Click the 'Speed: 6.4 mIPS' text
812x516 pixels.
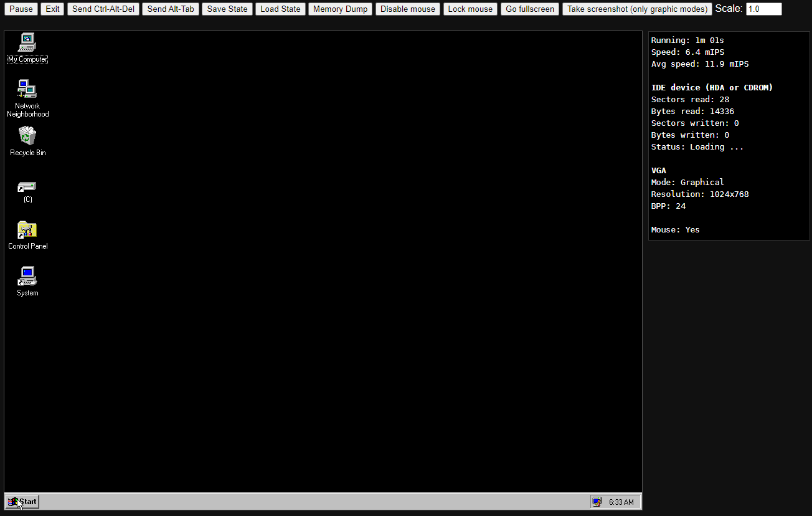pos(687,52)
